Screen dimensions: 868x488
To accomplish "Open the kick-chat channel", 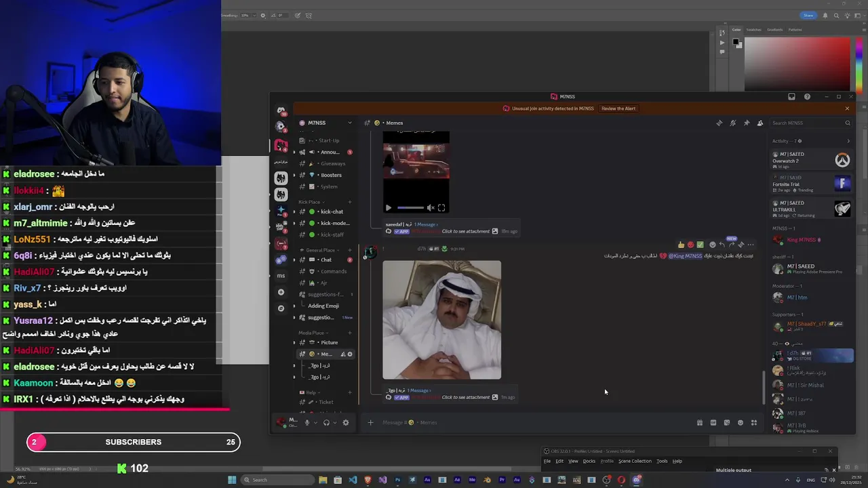I will tap(326, 211).
